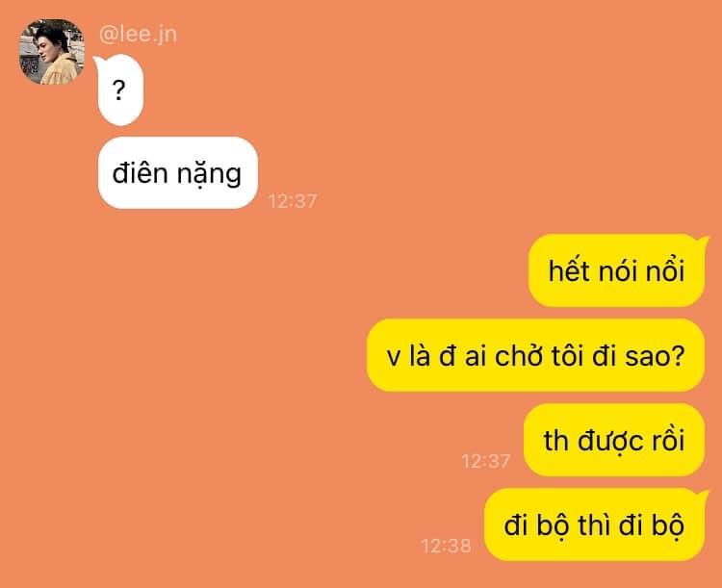Tap the 12:37 timestamp beside 'th được rồi'
This screenshot has height=588, width=722.
(x=486, y=461)
